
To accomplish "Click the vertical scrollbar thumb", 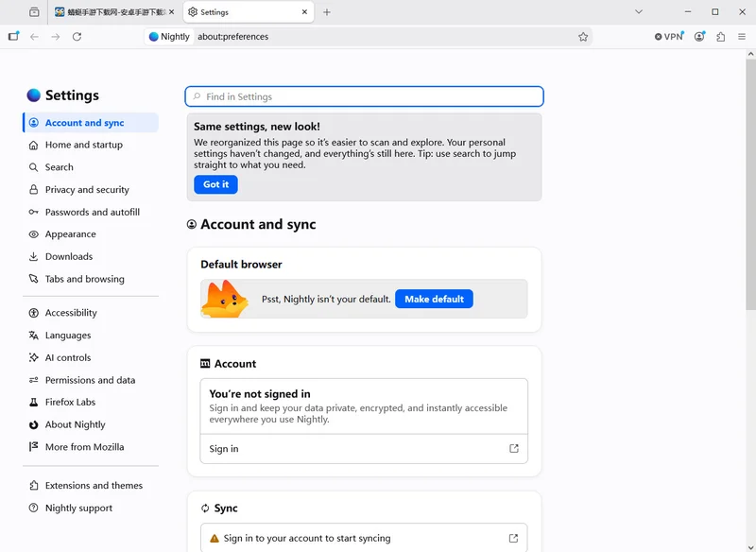I will [750, 184].
